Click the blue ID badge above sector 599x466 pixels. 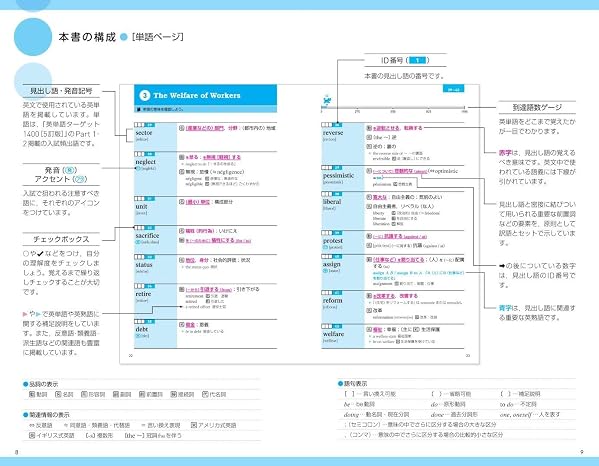point(150,125)
